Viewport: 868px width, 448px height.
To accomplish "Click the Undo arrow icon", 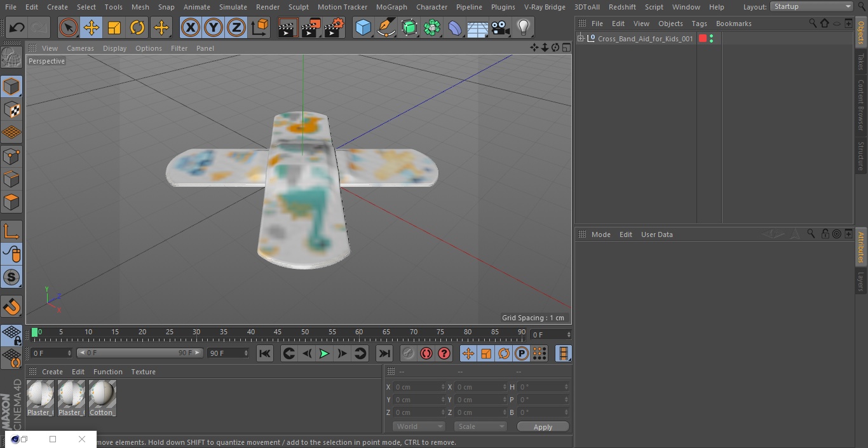I will [x=17, y=27].
